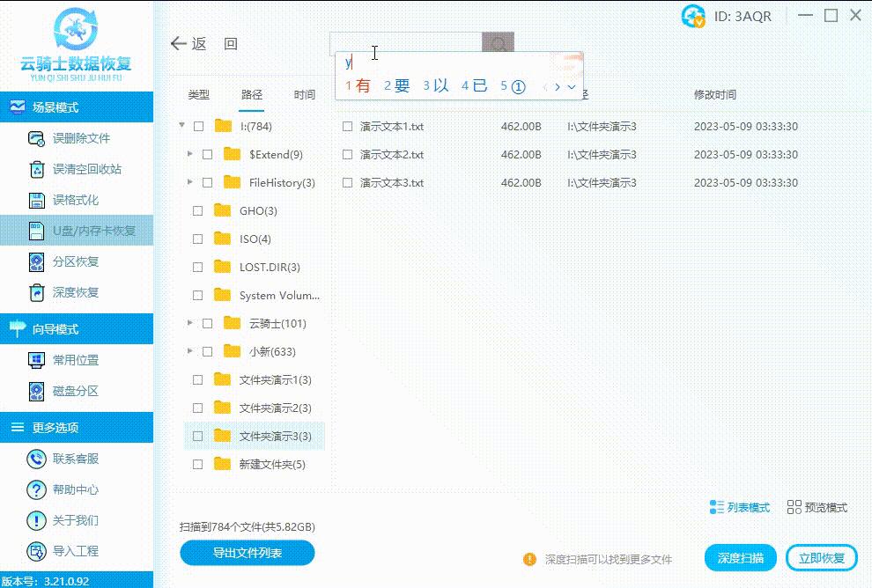Expand the $Extend folder in tree
This screenshot has height=588, width=872.
pyautogui.click(x=190, y=154)
